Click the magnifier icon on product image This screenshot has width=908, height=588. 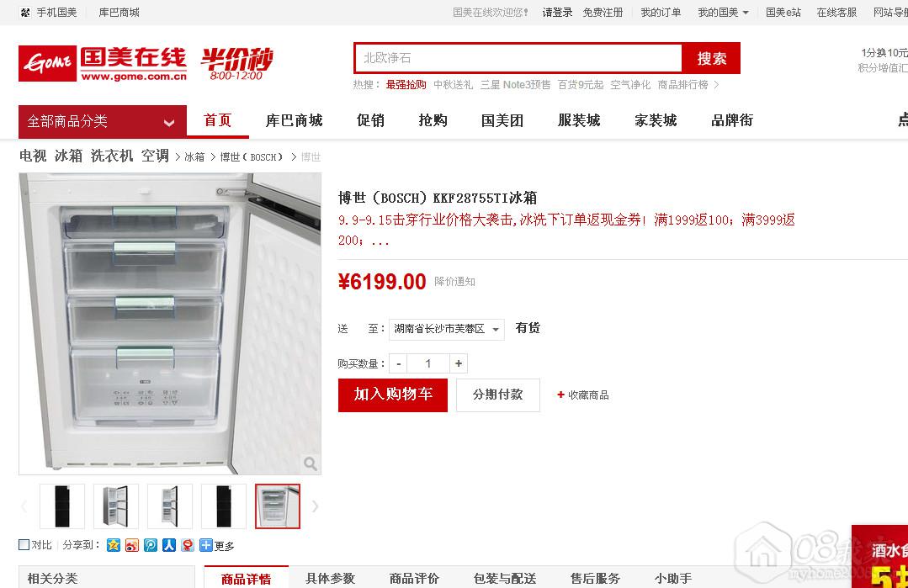[311, 463]
